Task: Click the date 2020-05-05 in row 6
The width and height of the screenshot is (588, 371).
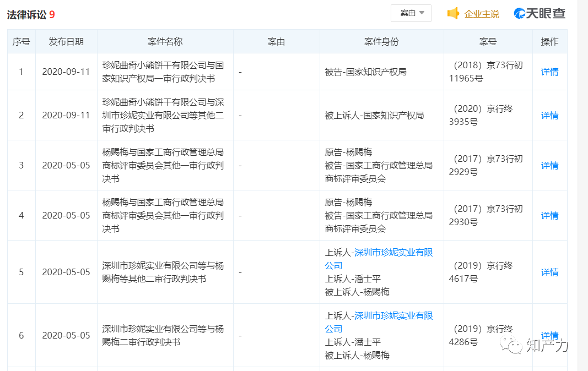Action: click(x=66, y=335)
